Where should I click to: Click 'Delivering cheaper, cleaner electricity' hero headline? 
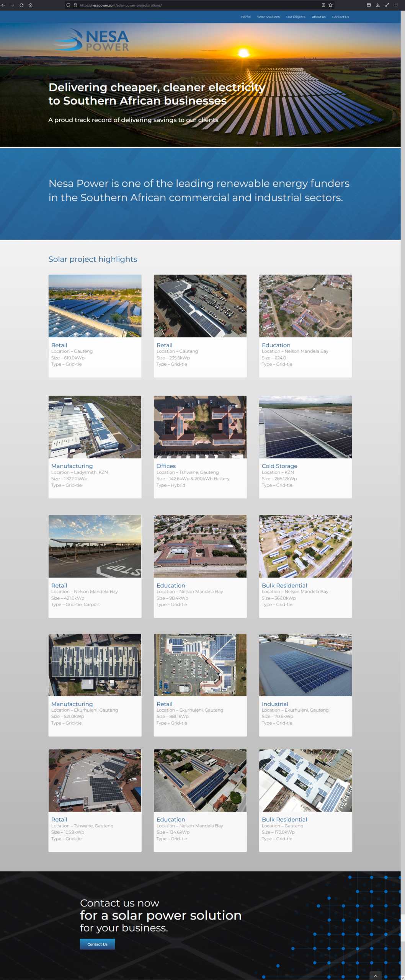tap(157, 87)
